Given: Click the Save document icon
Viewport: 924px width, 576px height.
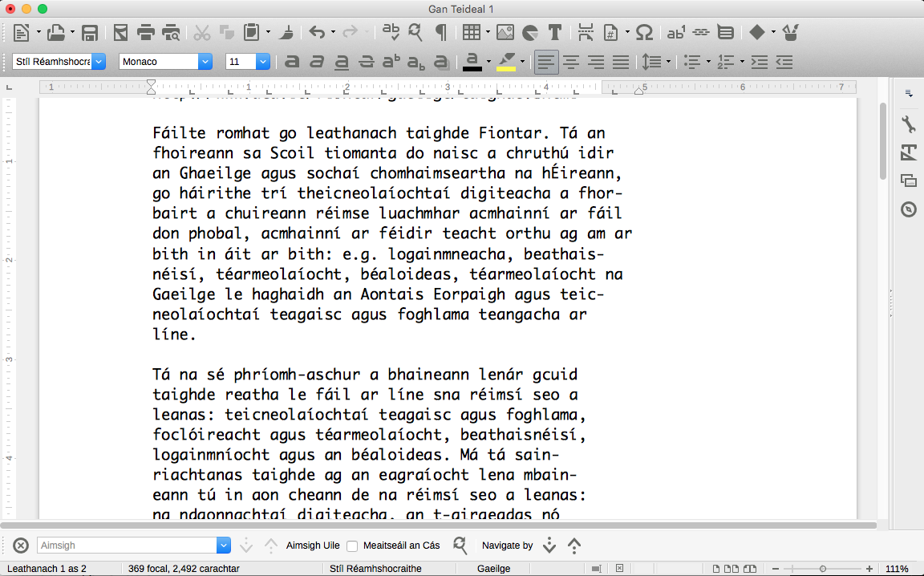Looking at the screenshot, I should (90, 33).
